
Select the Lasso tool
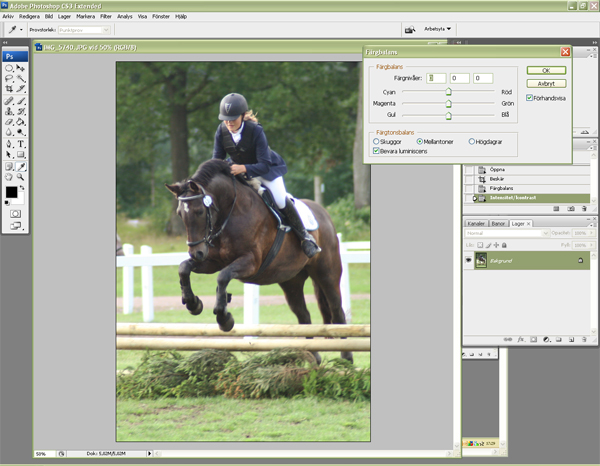[x=9, y=78]
